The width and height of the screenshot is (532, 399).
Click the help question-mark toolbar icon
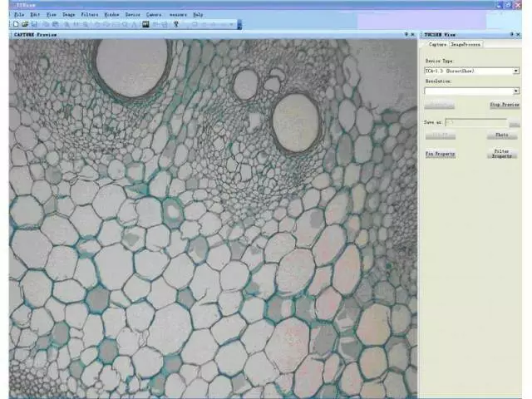point(176,25)
